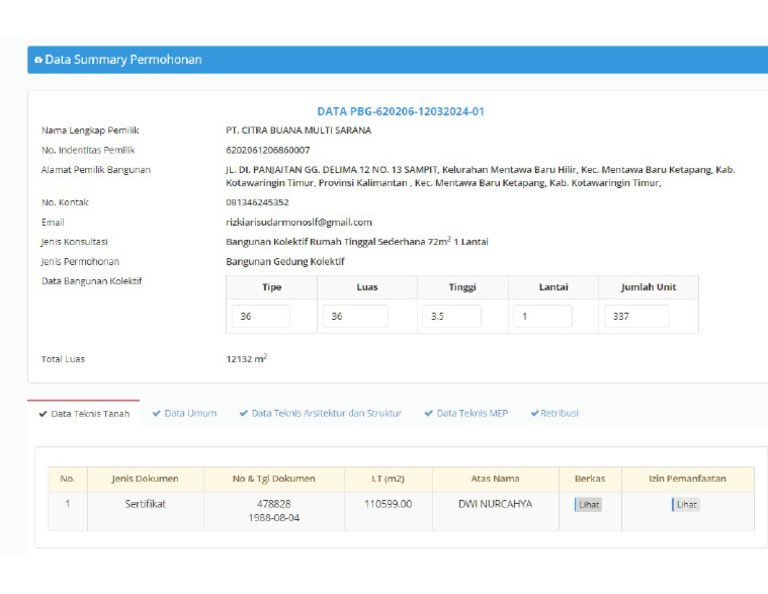This screenshot has height=594, width=768.
Task: Focus the Tipe input field
Action: (x=261, y=316)
